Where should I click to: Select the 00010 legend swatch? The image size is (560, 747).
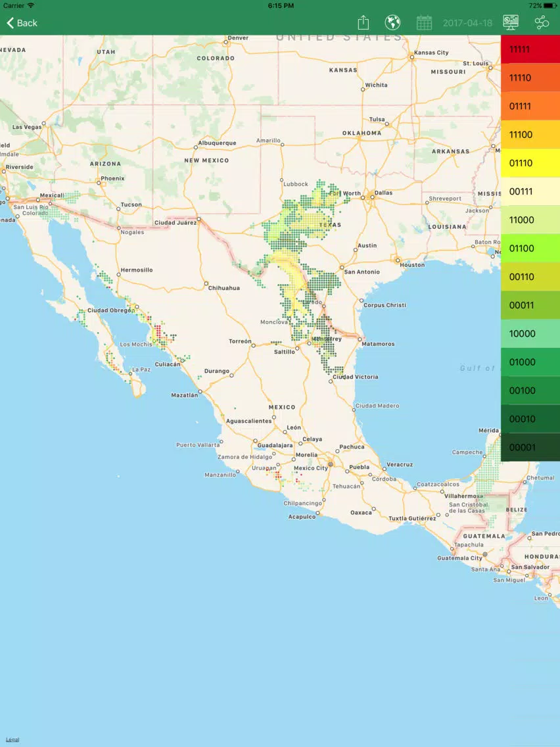click(x=530, y=419)
